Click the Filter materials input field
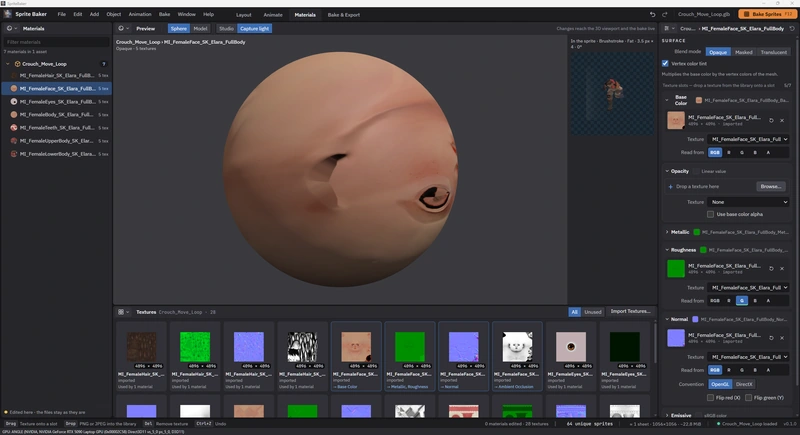Screen dimensions: 800x435 pyautogui.click(x=56, y=42)
